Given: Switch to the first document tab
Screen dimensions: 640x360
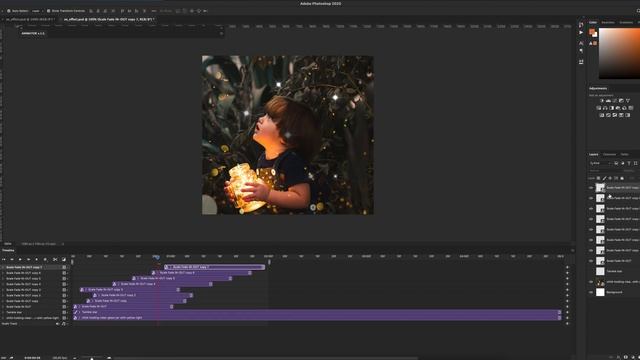Looking at the screenshot, I should [x=29, y=19].
